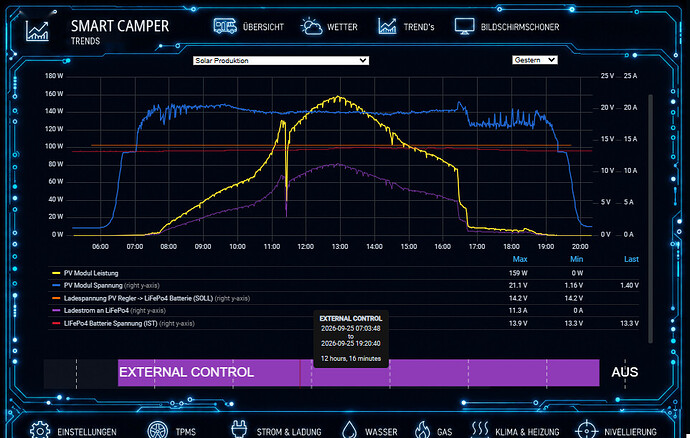The height and width of the screenshot is (438, 690).
Task: Select the PV Modul Leistung legend entry
Action: pyautogui.click(x=91, y=273)
